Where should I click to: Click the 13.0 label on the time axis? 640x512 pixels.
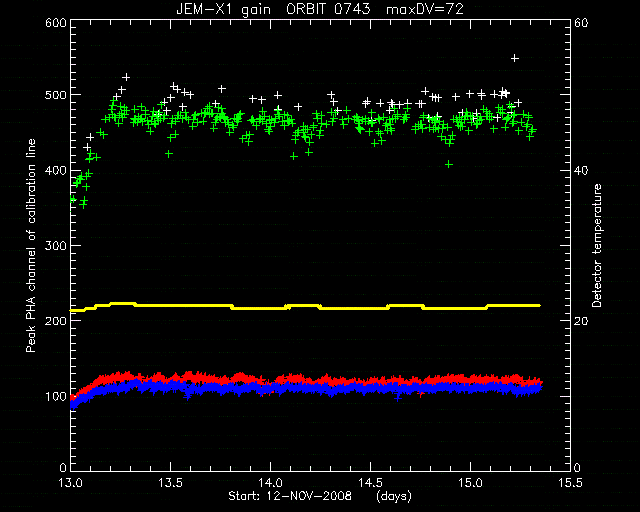click(71, 483)
